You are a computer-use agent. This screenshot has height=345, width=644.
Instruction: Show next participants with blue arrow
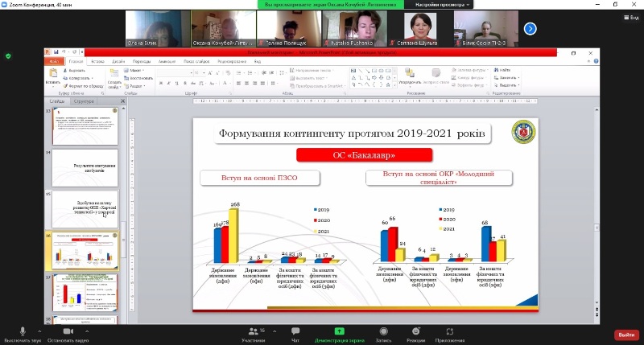[x=530, y=29]
